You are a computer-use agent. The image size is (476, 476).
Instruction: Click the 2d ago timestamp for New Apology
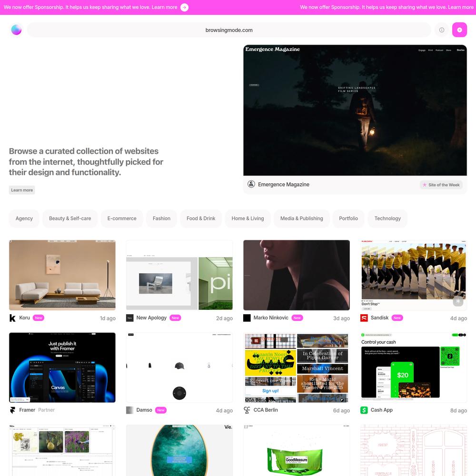click(224, 318)
